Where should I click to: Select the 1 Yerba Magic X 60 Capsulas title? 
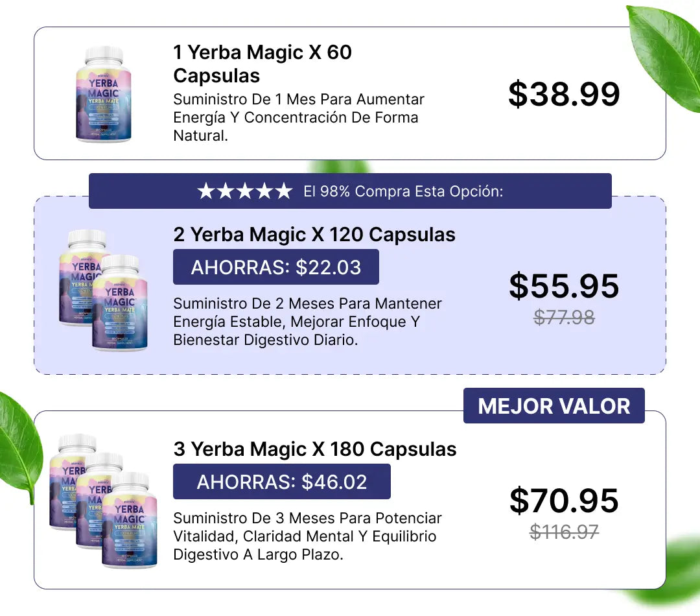click(x=262, y=64)
